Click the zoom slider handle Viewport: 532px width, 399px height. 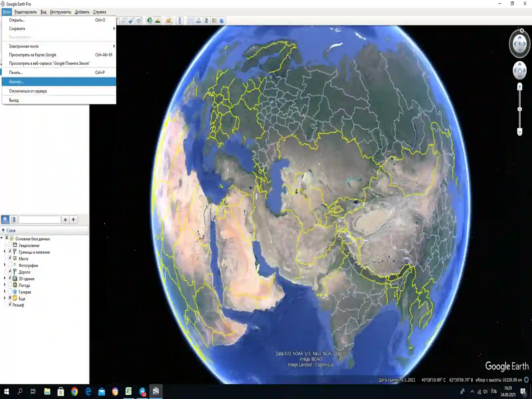tap(520, 109)
